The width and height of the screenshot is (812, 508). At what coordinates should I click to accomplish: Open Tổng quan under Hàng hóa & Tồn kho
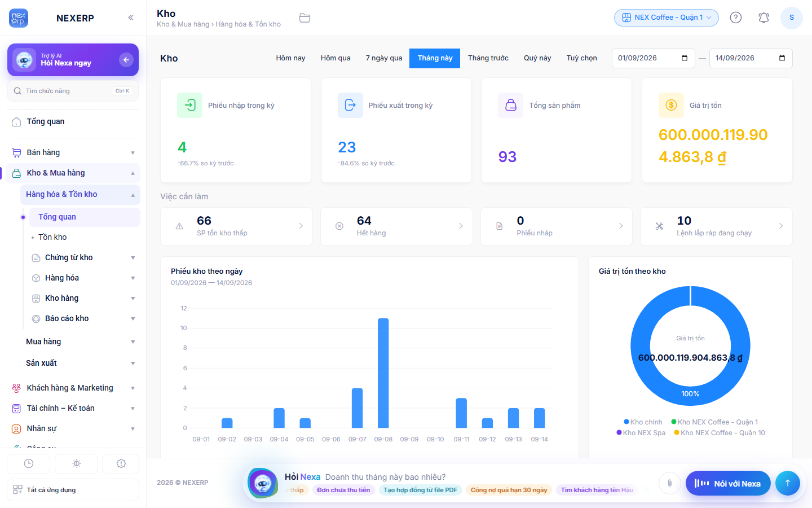tap(85, 217)
